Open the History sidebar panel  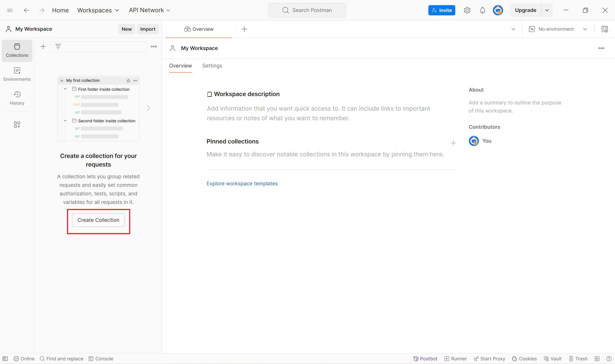(17, 98)
